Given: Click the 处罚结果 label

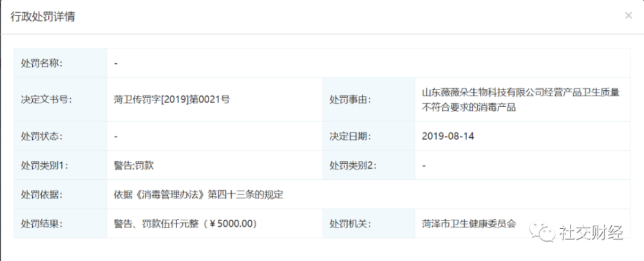Looking at the screenshot, I should [x=41, y=224].
